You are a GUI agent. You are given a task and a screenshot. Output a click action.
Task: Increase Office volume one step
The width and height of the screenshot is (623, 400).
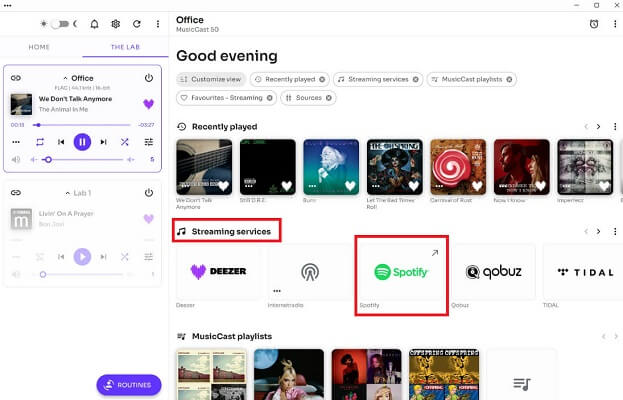click(130, 160)
